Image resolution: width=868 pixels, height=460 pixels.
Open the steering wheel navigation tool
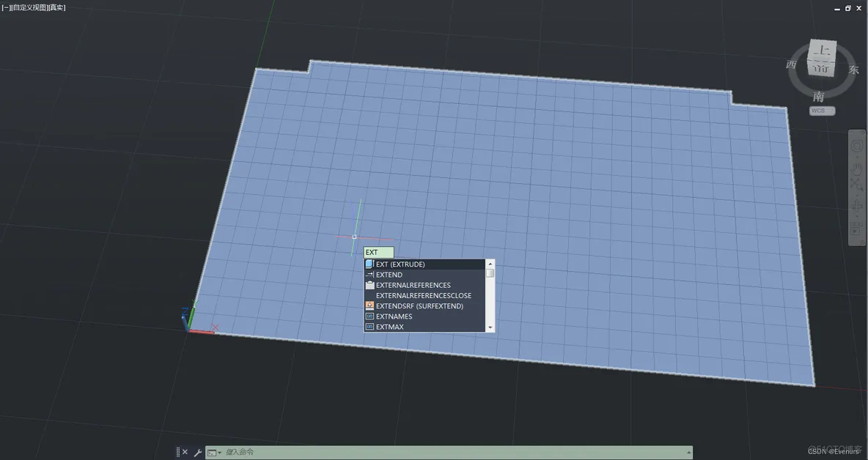coord(856,146)
